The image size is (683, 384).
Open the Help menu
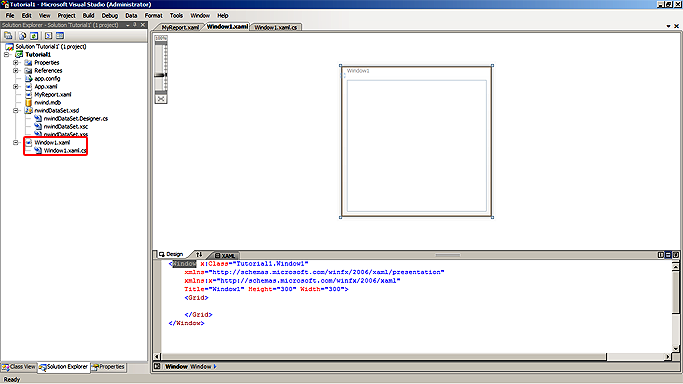pos(223,16)
